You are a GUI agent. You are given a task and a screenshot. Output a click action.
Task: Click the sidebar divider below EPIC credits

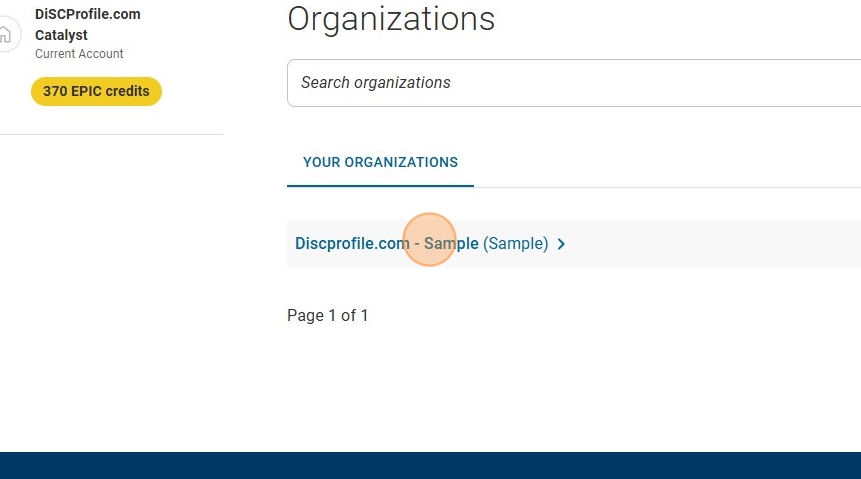[x=111, y=134]
